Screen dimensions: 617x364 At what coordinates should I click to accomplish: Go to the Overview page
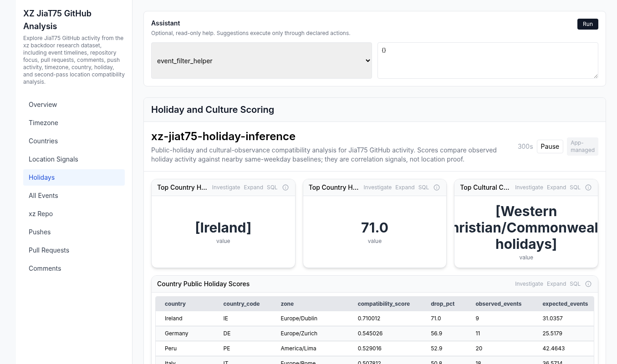74,105
